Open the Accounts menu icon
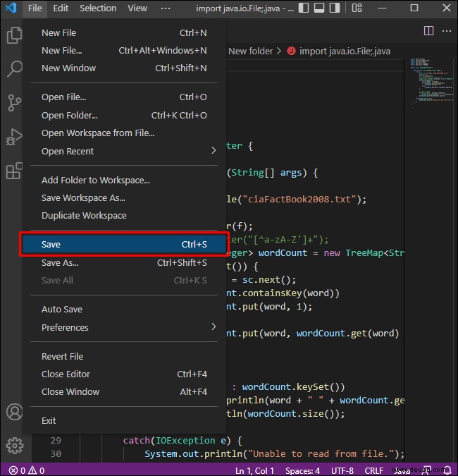 pyautogui.click(x=14, y=412)
